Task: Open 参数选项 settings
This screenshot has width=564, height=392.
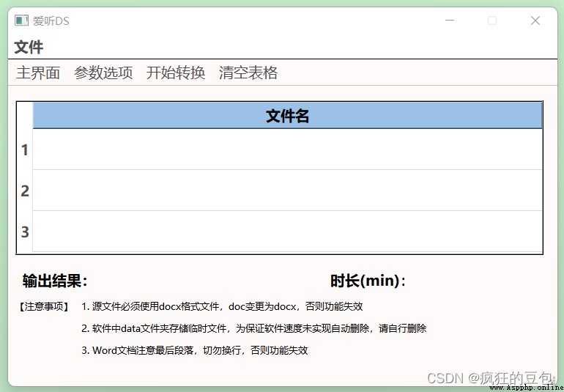Action: 103,73
